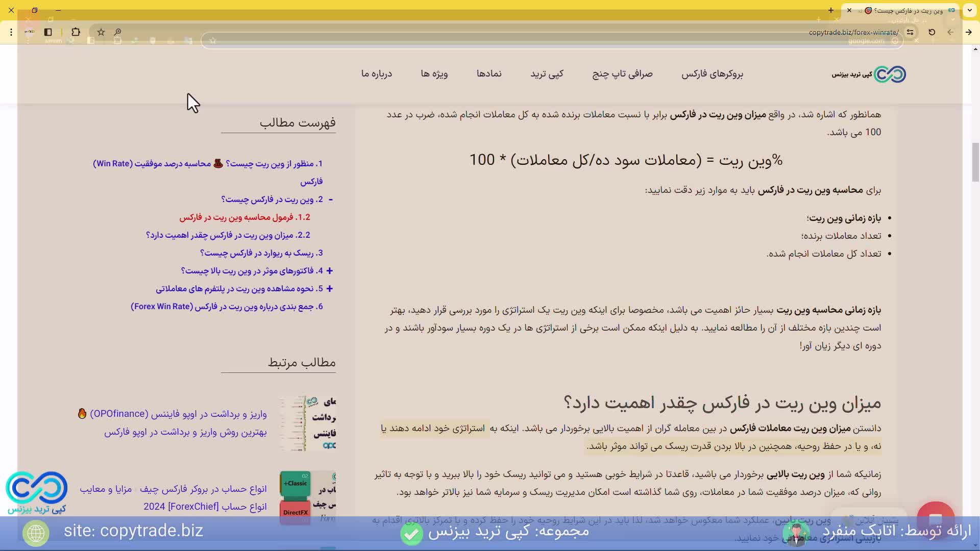The image size is (980, 551).
Task: Open the side panel icon
Action: [x=47, y=32]
